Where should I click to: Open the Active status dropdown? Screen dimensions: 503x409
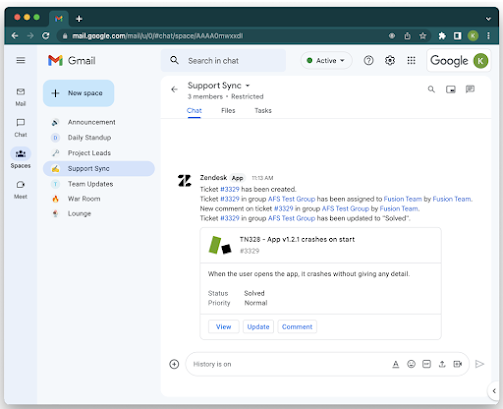point(326,60)
